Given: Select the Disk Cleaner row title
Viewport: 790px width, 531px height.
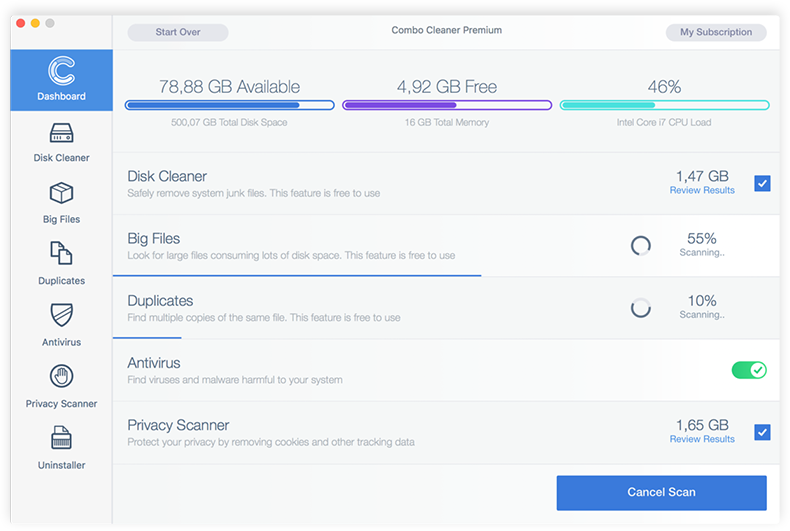Looking at the screenshot, I should coord(167,176).
